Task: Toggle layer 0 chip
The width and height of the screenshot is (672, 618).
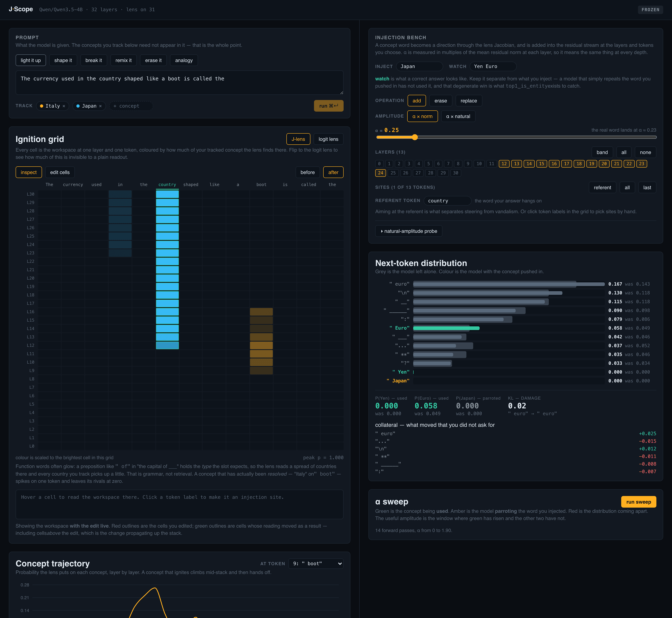Action: pos(379,164)
